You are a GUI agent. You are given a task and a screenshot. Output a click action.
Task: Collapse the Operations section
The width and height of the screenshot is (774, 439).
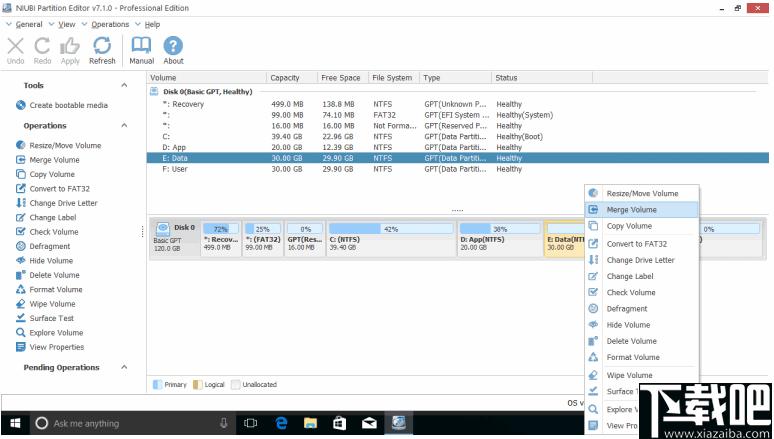[x=124, y=125]
